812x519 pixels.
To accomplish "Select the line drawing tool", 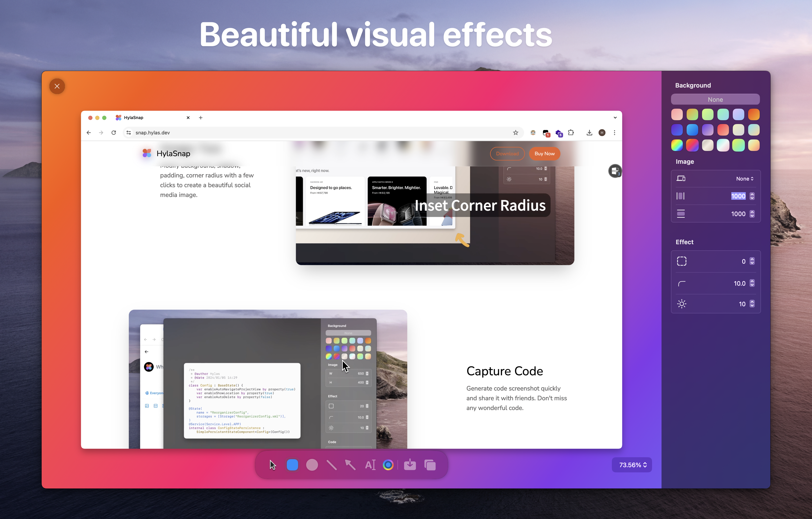I will (x=331, y=465).
